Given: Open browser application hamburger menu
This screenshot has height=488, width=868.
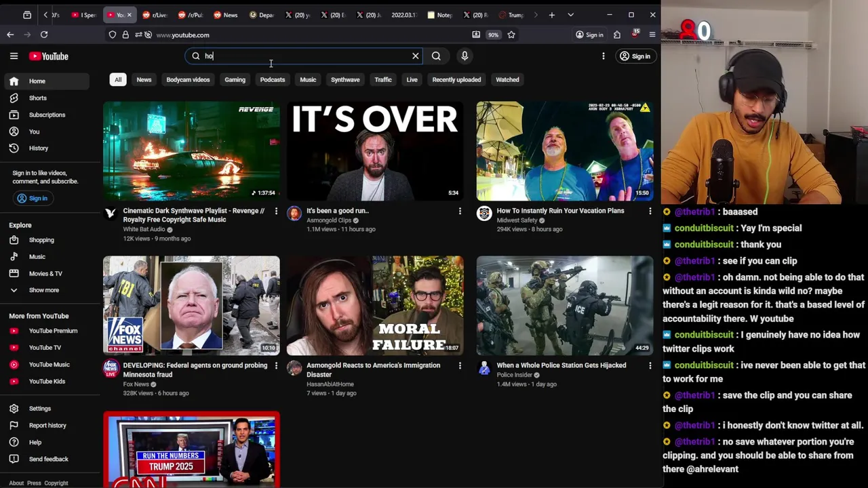Looking at the screenshot, I should point(652,35).
